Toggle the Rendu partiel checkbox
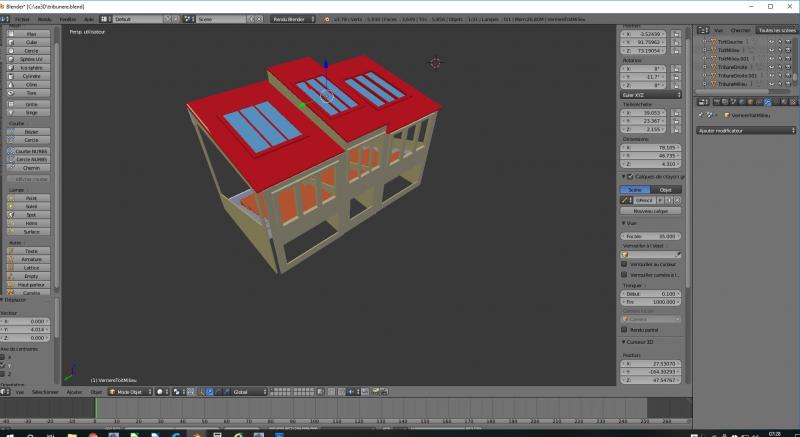The width and height of the screenshot is (800, 437). pos(625,329)
